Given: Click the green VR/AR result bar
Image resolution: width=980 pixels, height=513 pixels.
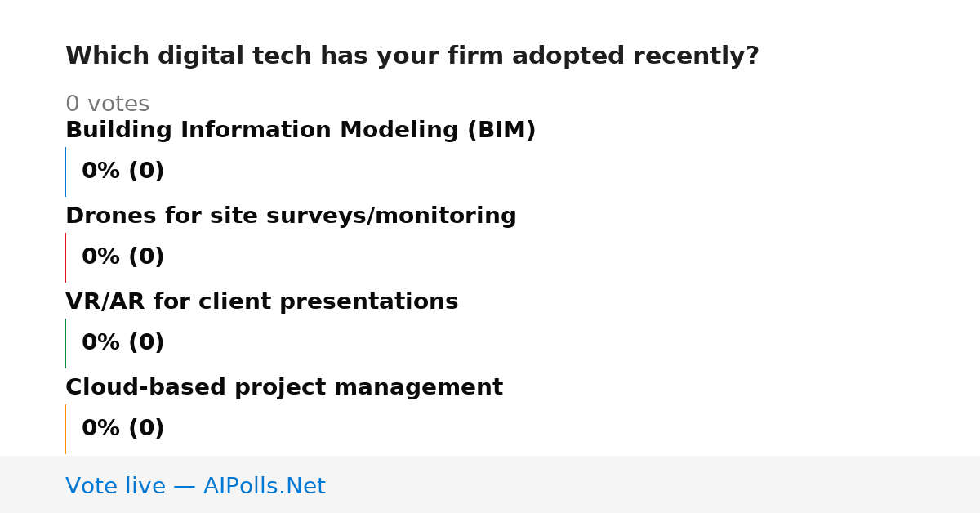Looking at the screenshot, I should (x=65, y=343).
